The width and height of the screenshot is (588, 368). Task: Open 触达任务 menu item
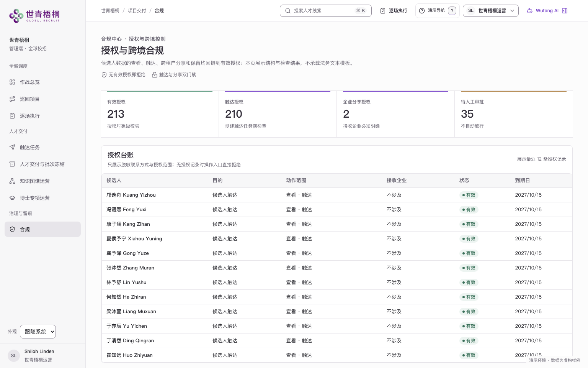pyautogui.click(x=42, y=147)
